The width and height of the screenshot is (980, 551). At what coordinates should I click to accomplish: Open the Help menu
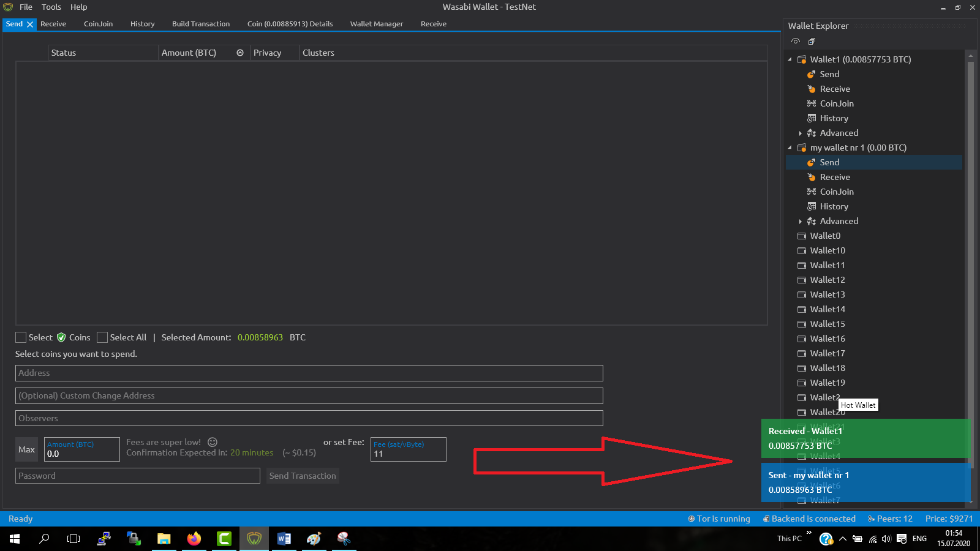[78, 7]
